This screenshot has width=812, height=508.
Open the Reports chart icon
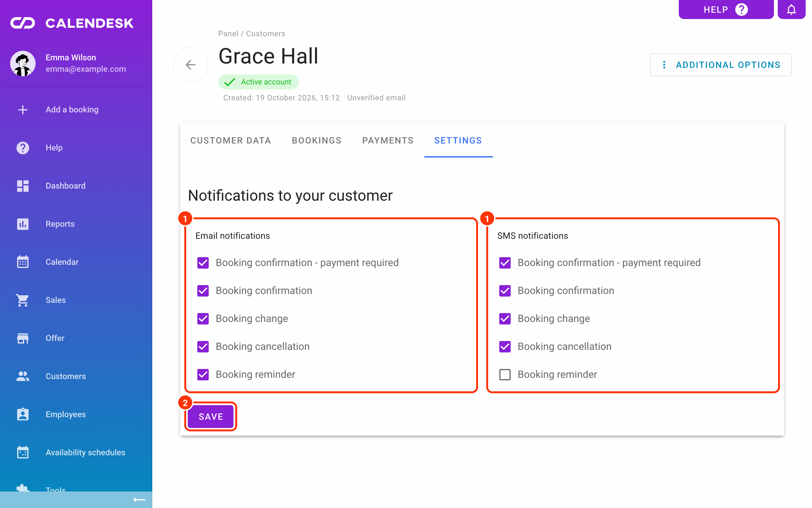(x=23, y=224)
